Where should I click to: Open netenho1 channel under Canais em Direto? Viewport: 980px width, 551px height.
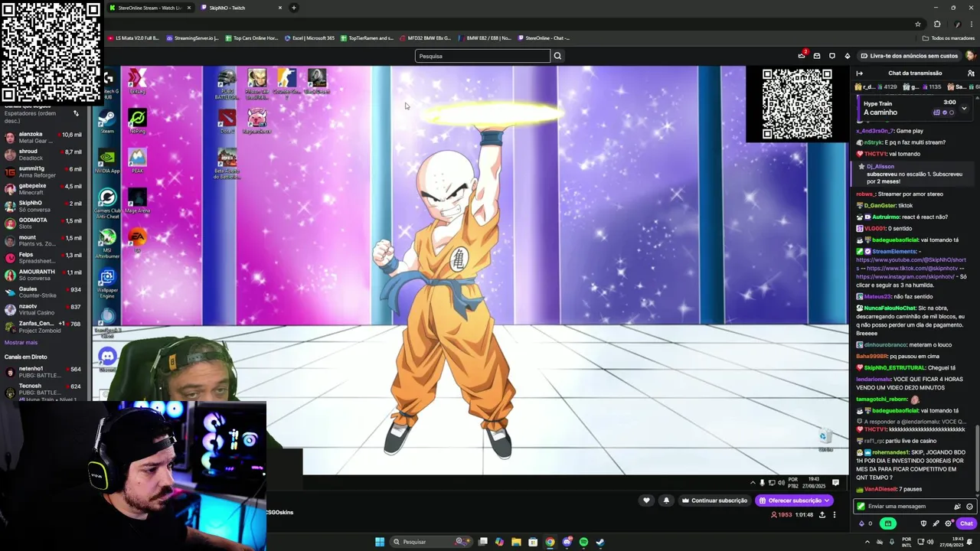(44, 372)
